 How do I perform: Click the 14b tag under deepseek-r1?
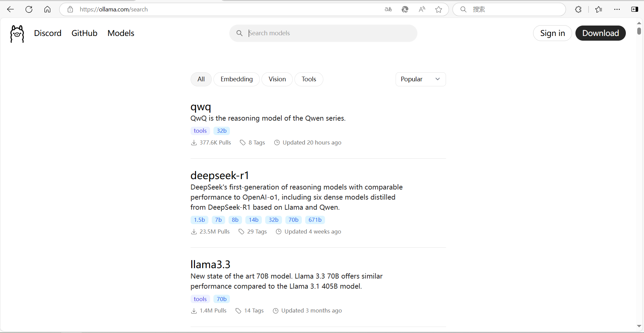[254, 220]
